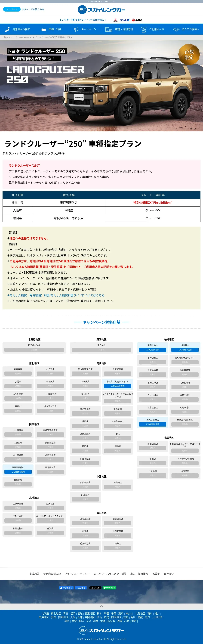Click the car icon beside 車種・料金
203x644 pixels.
click(43, 30)
